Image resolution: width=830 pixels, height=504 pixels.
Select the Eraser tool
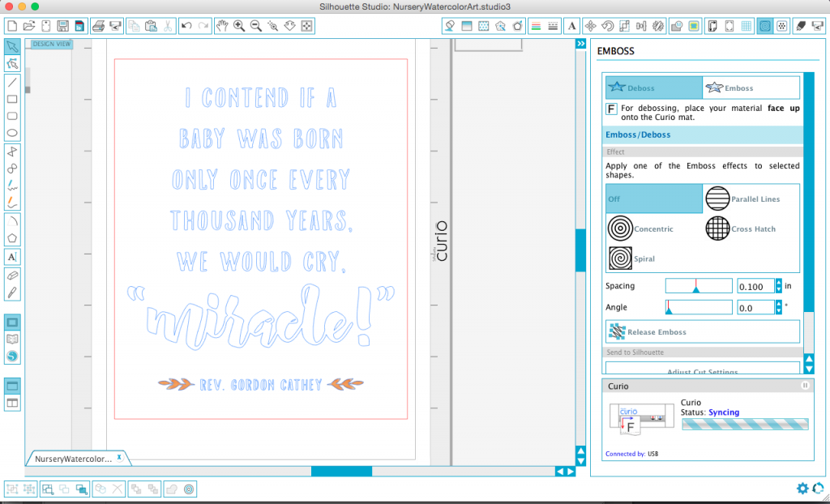(x=12, y=275)
